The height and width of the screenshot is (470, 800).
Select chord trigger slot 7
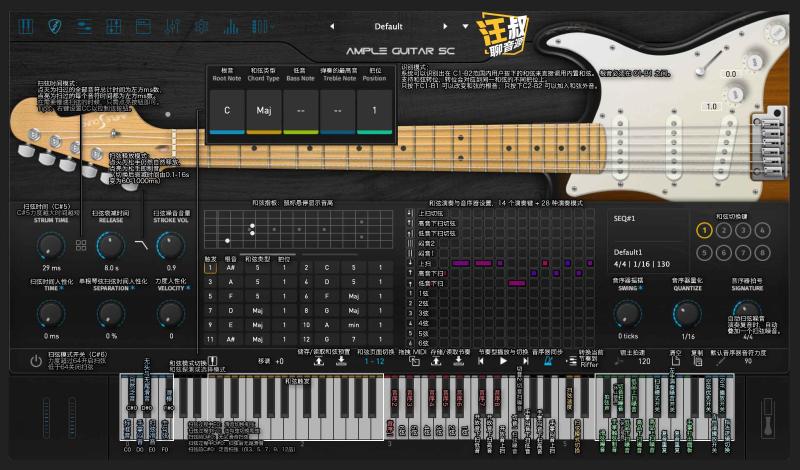coord(210,310)
